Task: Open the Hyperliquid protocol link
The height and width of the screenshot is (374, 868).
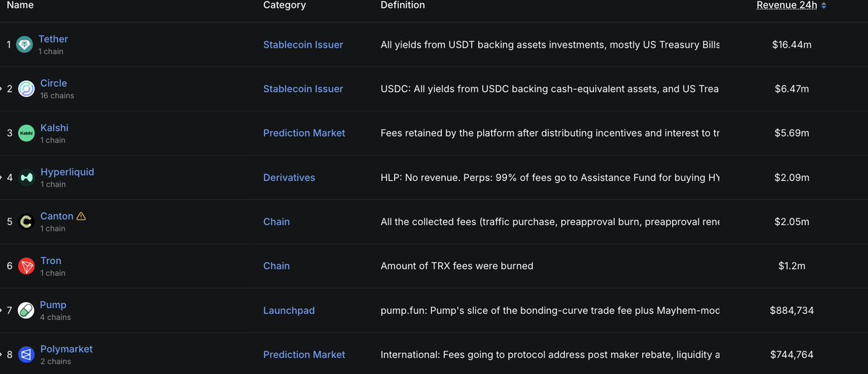Action: [x=67, y=172]
